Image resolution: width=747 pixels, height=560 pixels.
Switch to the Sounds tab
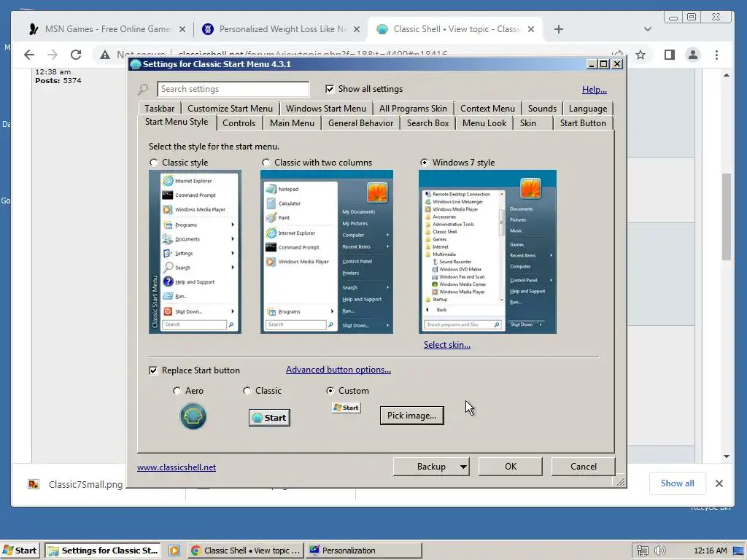[542, 109]
